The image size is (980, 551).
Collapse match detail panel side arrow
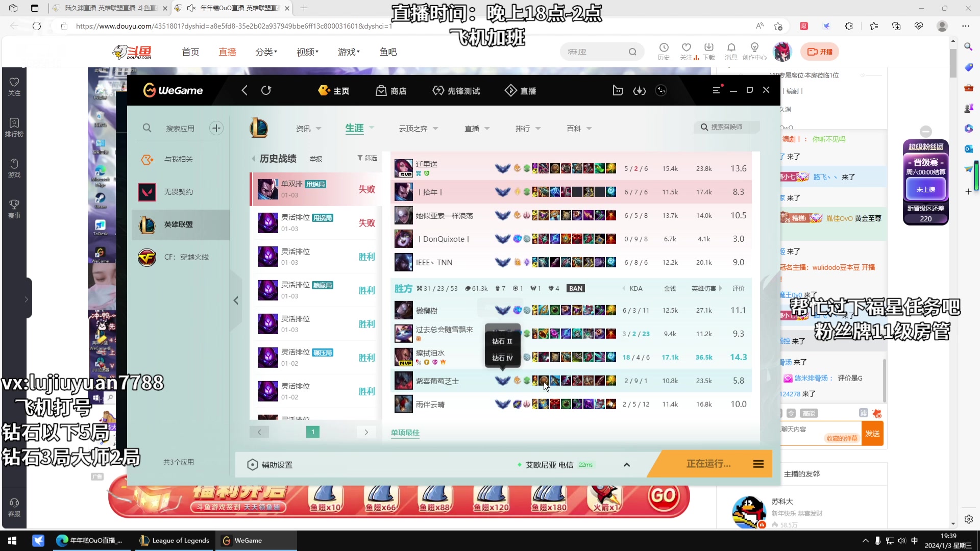pyautogui.click(x=236, y=300)
